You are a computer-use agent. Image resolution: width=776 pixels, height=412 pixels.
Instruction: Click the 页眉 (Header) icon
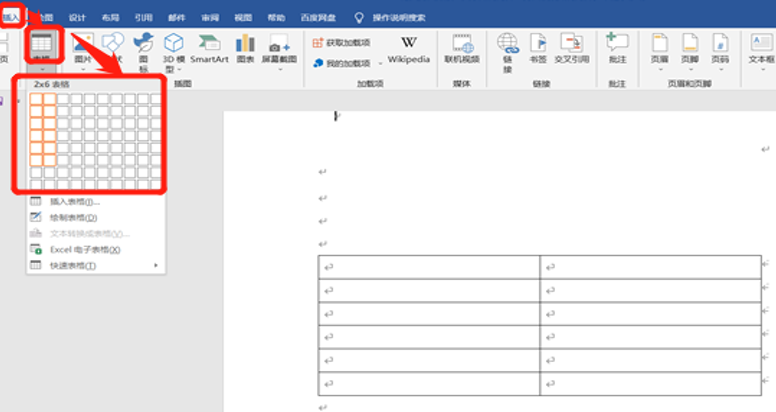click(x=660, y=43)
